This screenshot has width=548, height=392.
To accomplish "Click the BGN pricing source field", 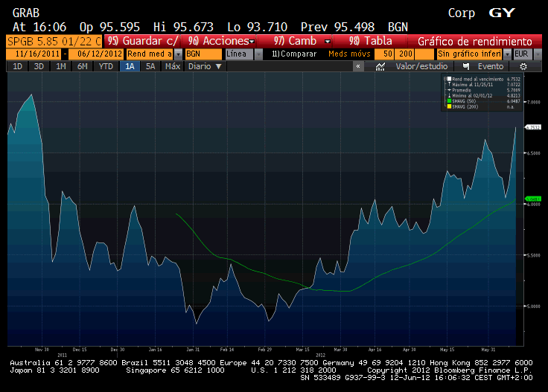I will click(203, 54).
